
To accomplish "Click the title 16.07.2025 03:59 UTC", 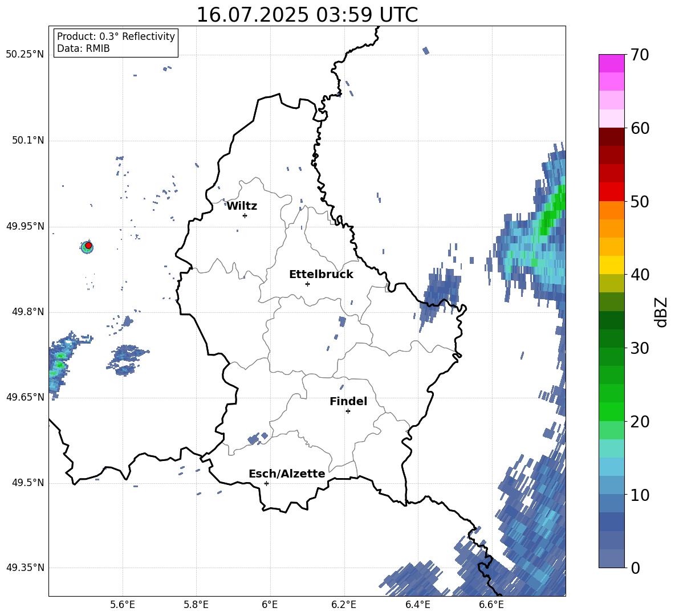I will click(307, 15).
